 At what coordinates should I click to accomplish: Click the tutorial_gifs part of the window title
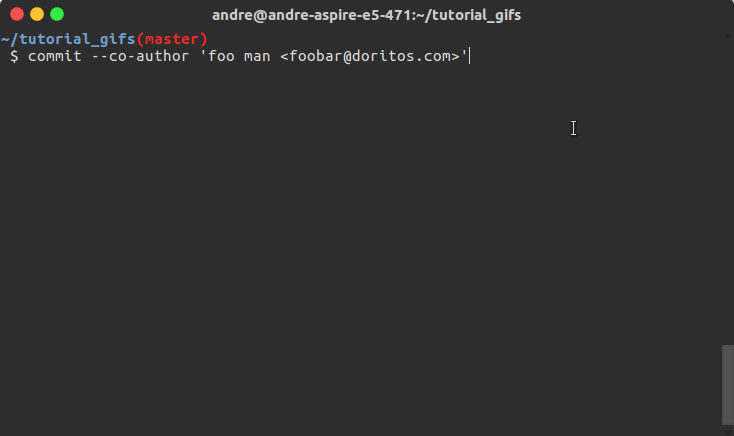pos(476,15)
